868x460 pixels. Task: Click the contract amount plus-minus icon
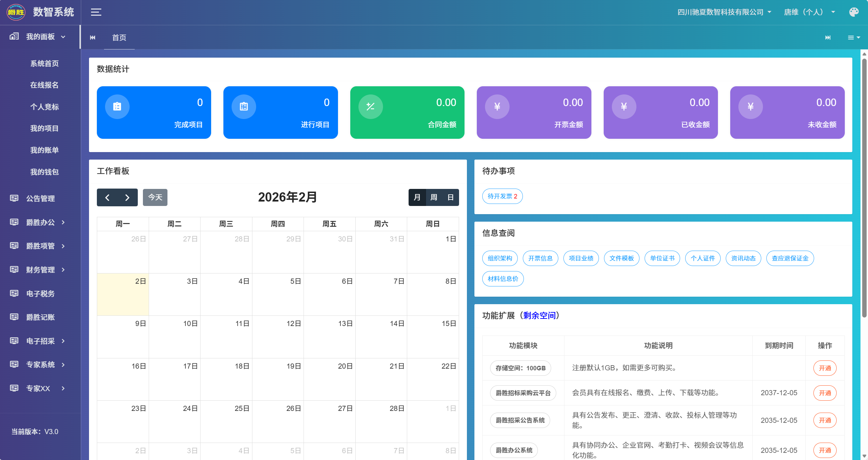pyautogui.click(x=370, y=107)
